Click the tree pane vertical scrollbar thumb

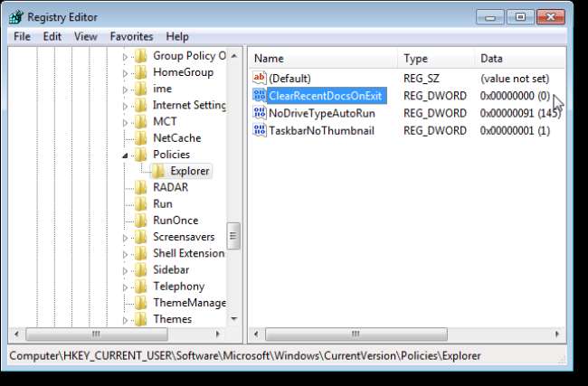pos(233,236)
